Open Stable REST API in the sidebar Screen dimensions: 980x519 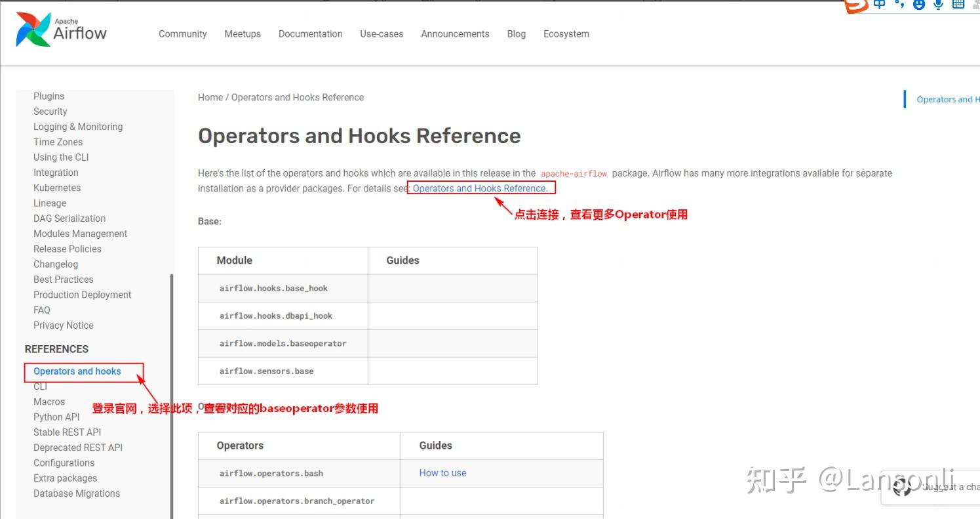click(x=68, y=432)
